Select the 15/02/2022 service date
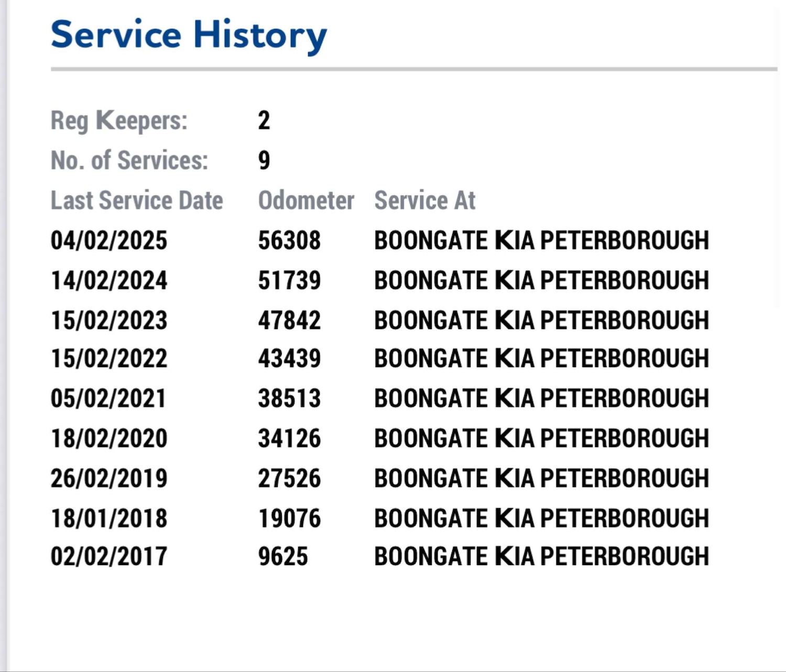 (109, 359)
